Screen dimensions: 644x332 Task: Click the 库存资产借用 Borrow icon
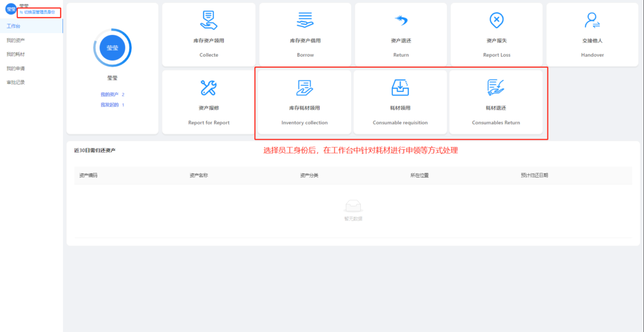tap(305, 20)
